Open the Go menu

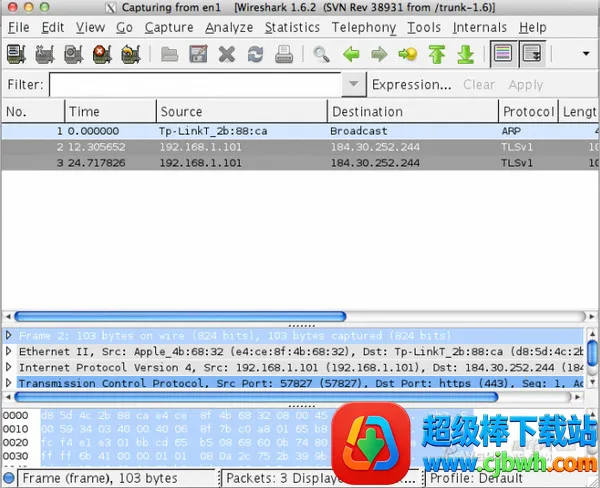124,28
